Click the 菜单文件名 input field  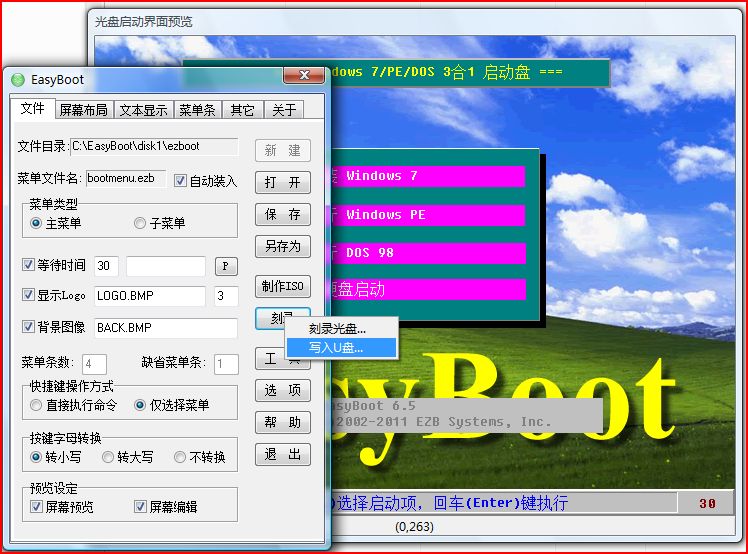coord(125,178)
